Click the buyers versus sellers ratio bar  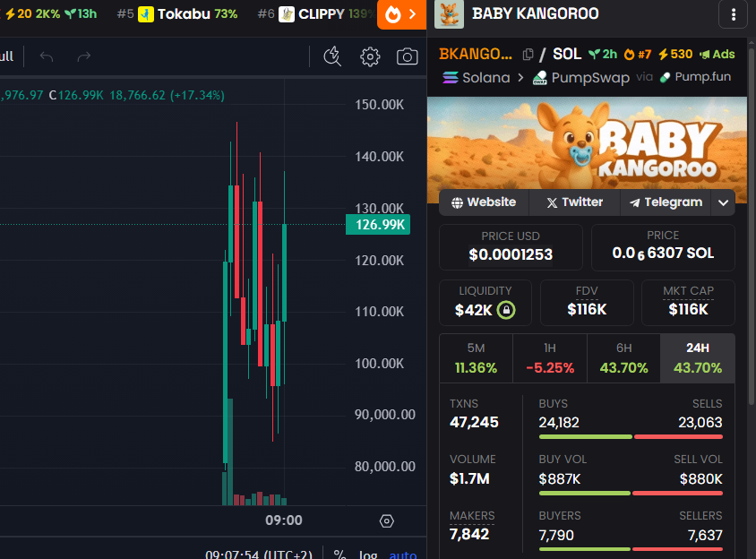[x=631, y=549]
